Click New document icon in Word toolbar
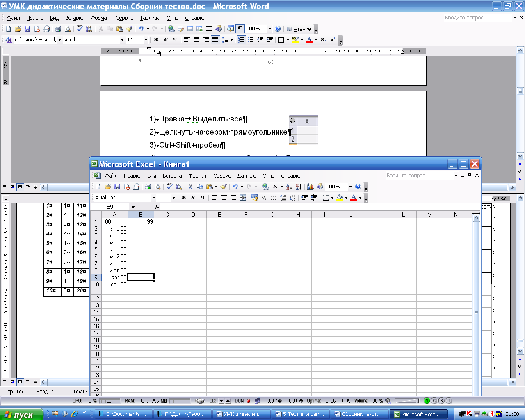 8,29
